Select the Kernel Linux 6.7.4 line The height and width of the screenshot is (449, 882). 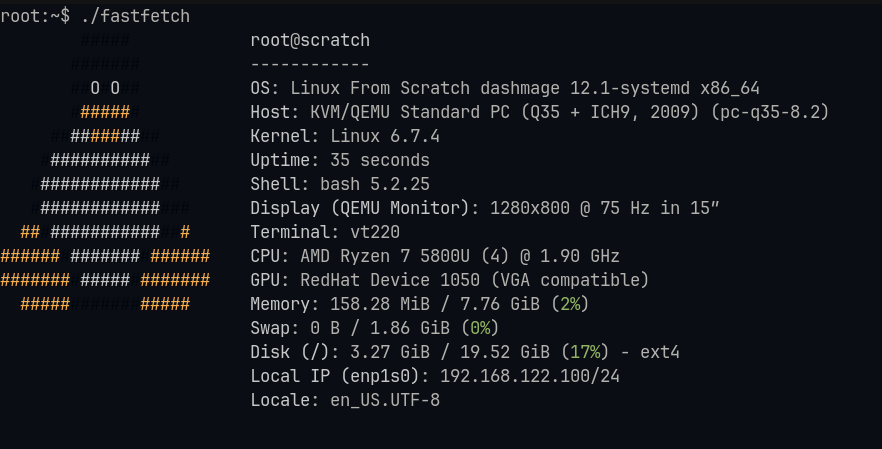click(x=345, y=136)
